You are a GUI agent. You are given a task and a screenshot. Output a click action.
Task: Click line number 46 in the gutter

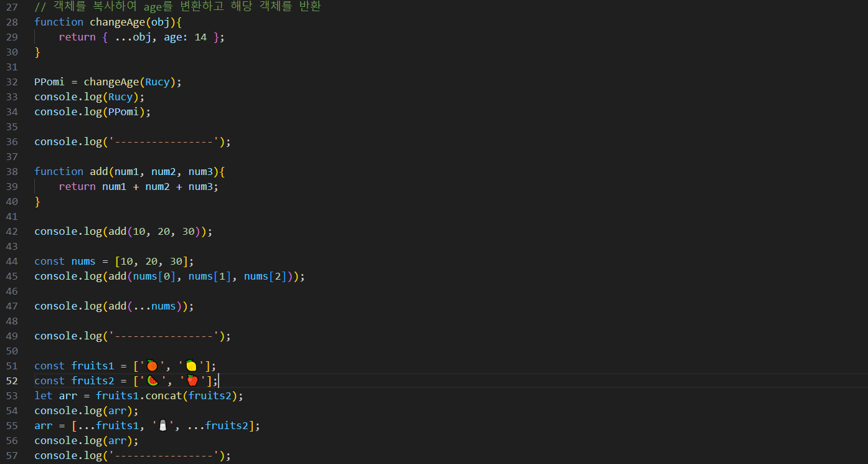point(12,291)
